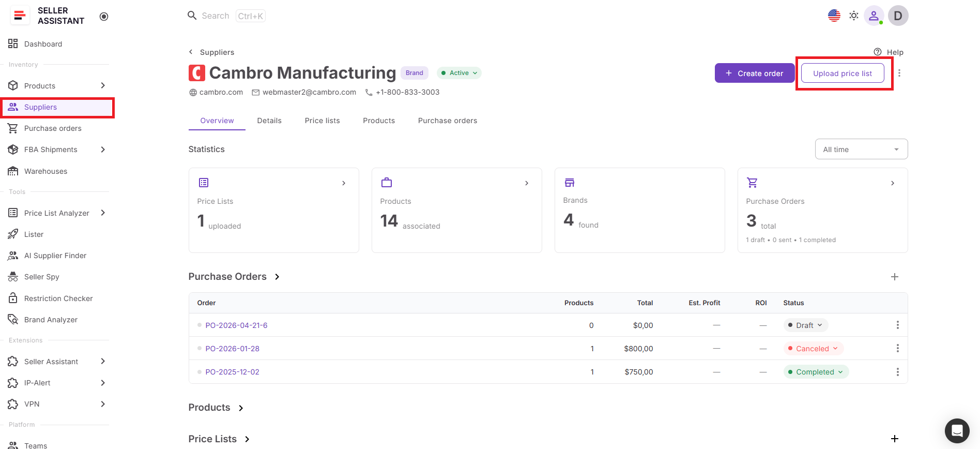Screen dimensions: 980x449
Task: Change the Draft order status dropdown
Action: coord(806,325)
